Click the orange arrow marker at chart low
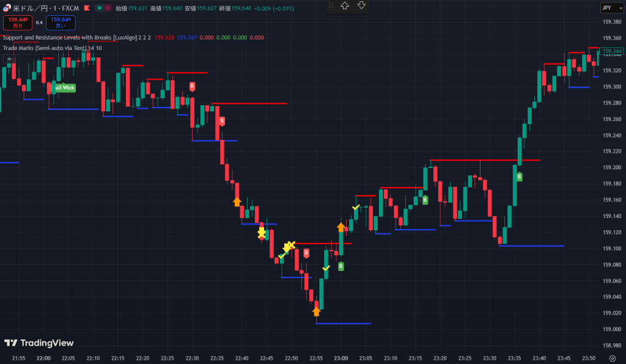The width and height of the screenshot is (626, 364). tap(316, 311)
